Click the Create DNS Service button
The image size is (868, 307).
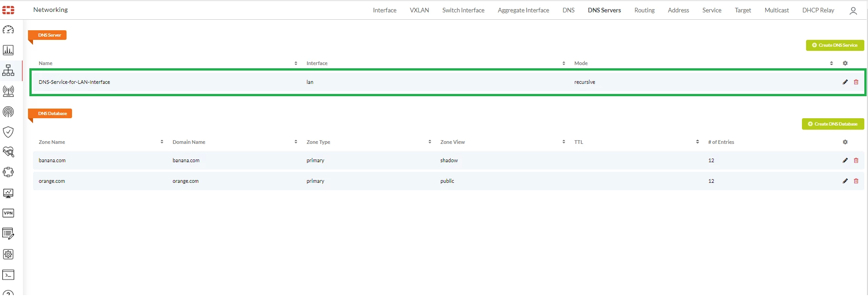tap(835, 45)
